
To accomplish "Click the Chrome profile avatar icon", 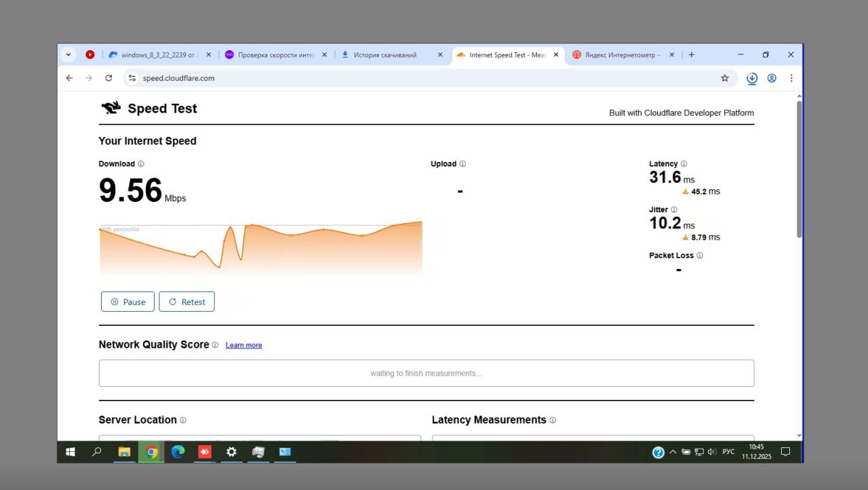I will 772,78.
